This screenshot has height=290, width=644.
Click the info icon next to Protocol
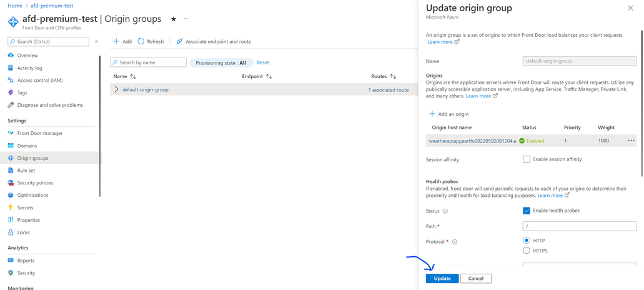pyautogui.click(x=455, y=242)
